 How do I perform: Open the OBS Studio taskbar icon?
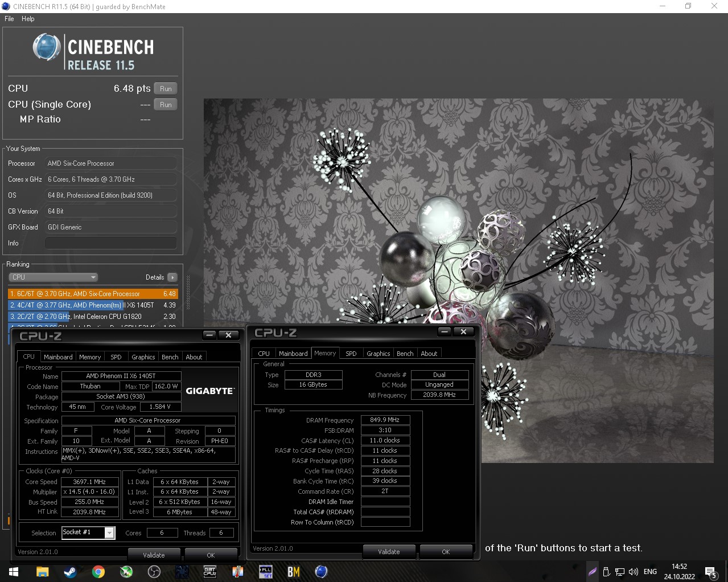click(154, 572)
